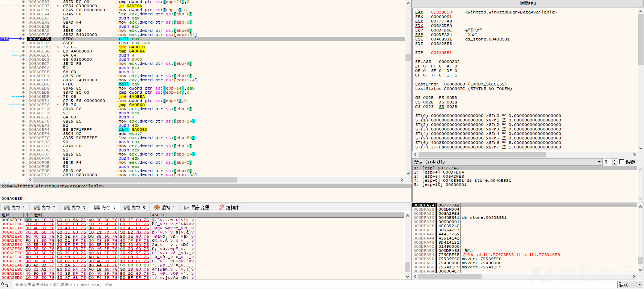This screenshot has height=289, width=644.
Task: Toggle breakpoint bullet at address 006A0EB7
Action: pos(24,43)
